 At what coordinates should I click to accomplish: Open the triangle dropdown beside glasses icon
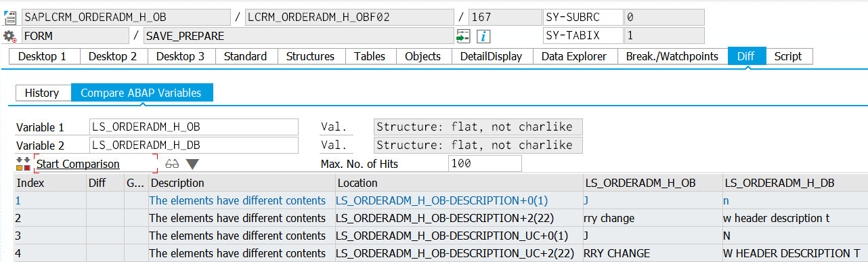192,164
